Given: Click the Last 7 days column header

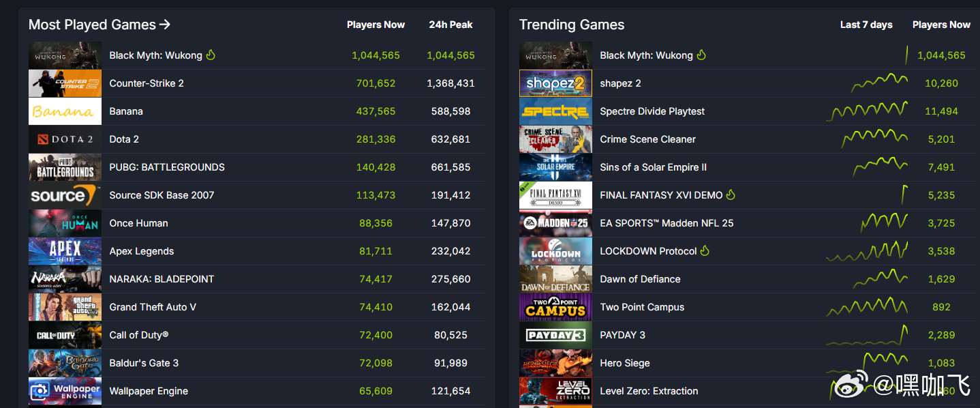Looking at the screenshot, I should click(x=866, y=25).
